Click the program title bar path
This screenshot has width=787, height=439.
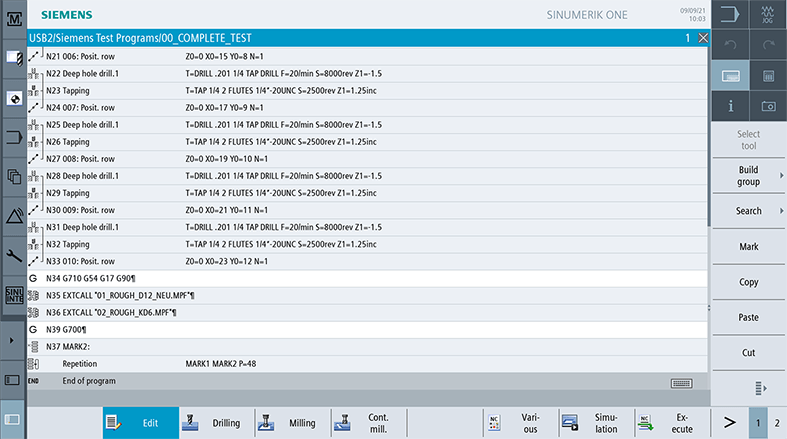[140, 38]
